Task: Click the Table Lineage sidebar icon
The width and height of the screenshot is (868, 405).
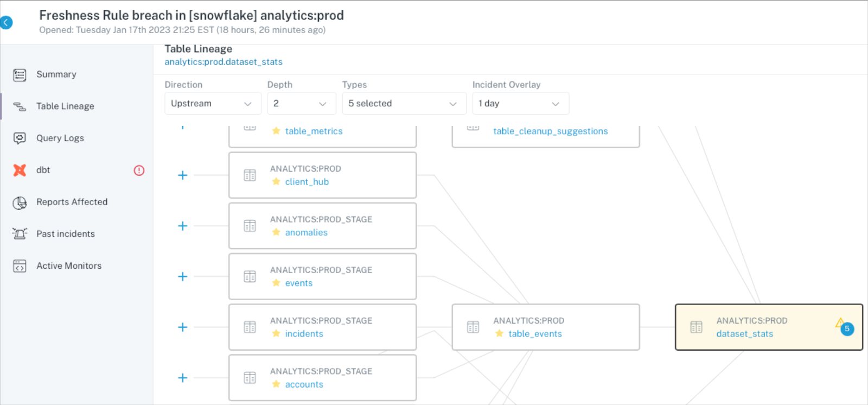Action: 20,106
